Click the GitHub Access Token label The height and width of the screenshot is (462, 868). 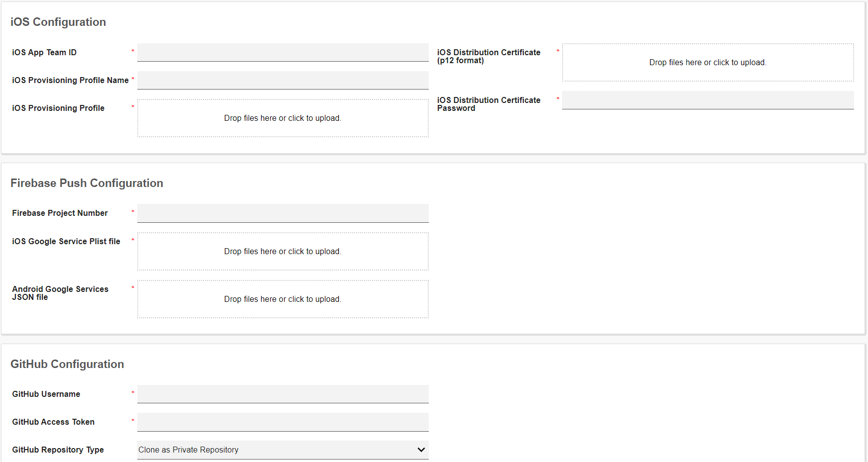point(53,422)
